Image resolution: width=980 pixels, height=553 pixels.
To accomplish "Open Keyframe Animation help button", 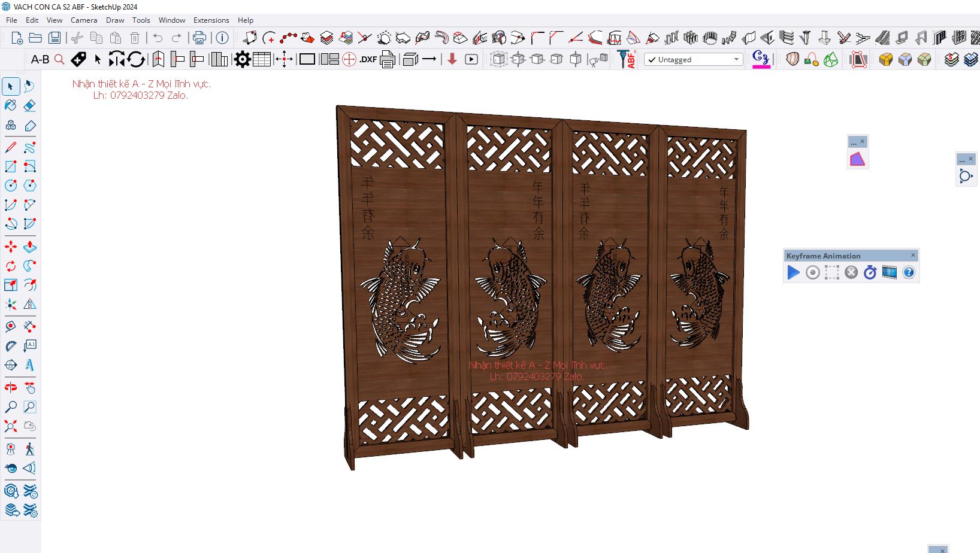I will click(x=909, y=273).
